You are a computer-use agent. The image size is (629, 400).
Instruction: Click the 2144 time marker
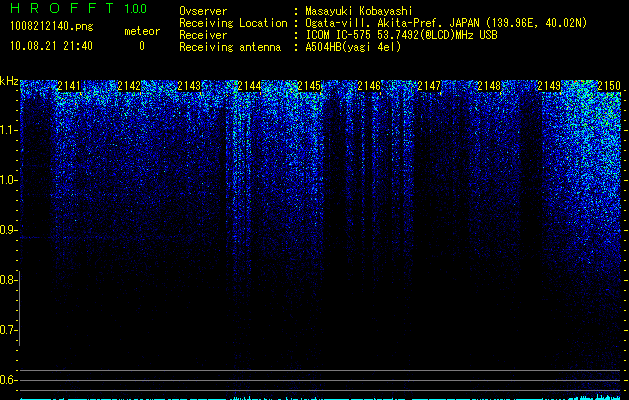pos(249,86)
